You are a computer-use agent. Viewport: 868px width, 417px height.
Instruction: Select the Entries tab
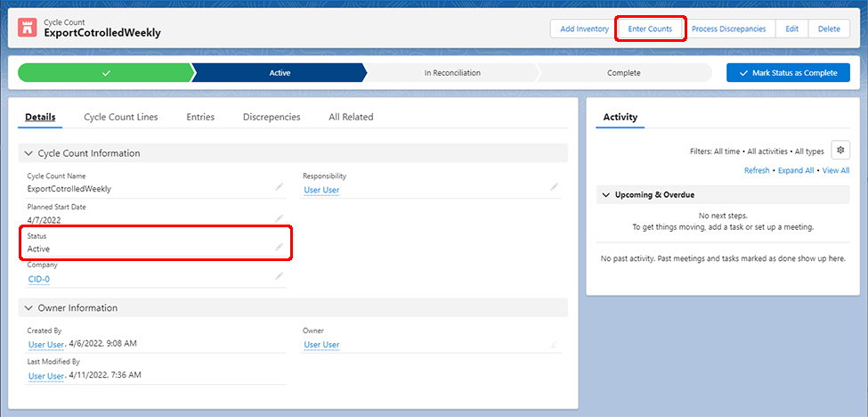[200, 117]
